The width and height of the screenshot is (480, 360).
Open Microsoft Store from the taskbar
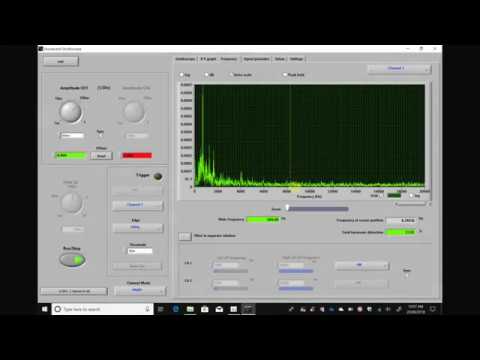pyautogui.click(x=205, y=309)
